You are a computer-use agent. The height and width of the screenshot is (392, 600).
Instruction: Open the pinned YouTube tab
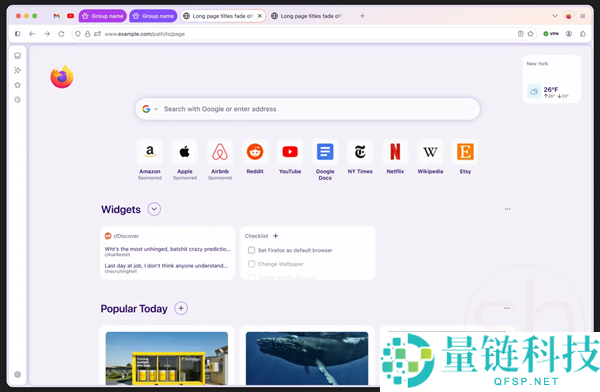click(70, 16)
